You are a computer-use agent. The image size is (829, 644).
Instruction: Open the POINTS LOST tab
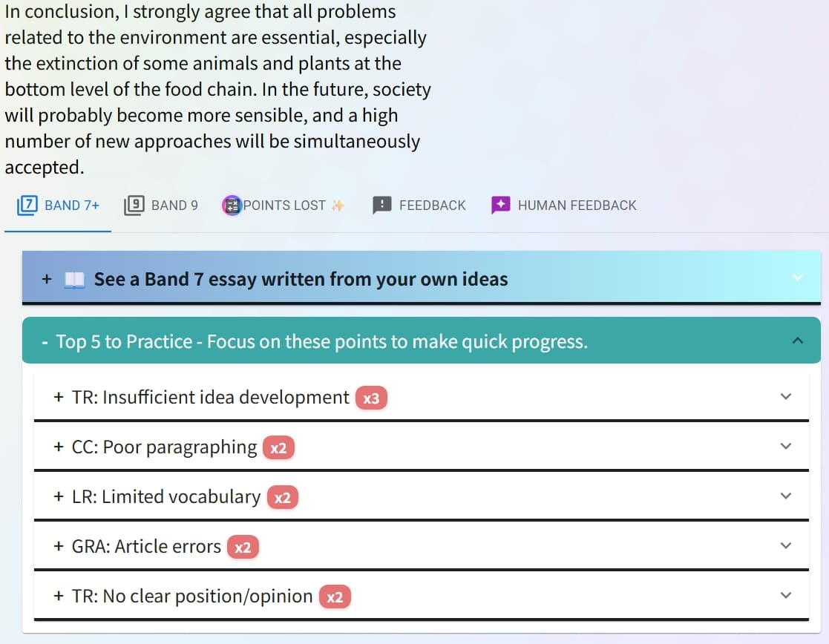[x=284, y=206]
